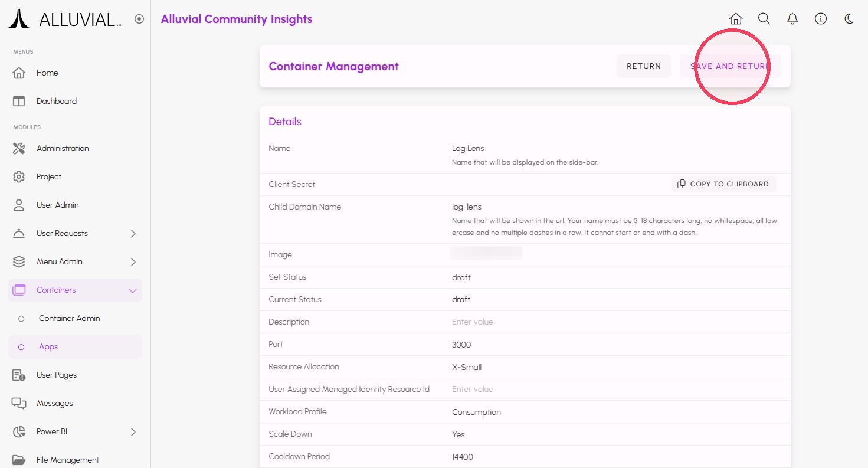Click the Alluvial logo icon
868x468 pixels.
tap(19, 19)
